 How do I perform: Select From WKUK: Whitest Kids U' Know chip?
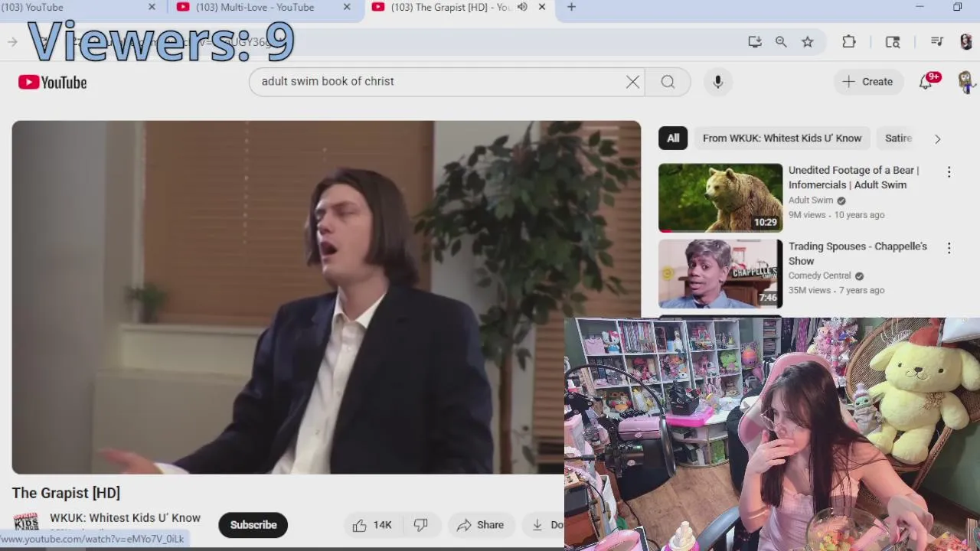pos(782,139)
